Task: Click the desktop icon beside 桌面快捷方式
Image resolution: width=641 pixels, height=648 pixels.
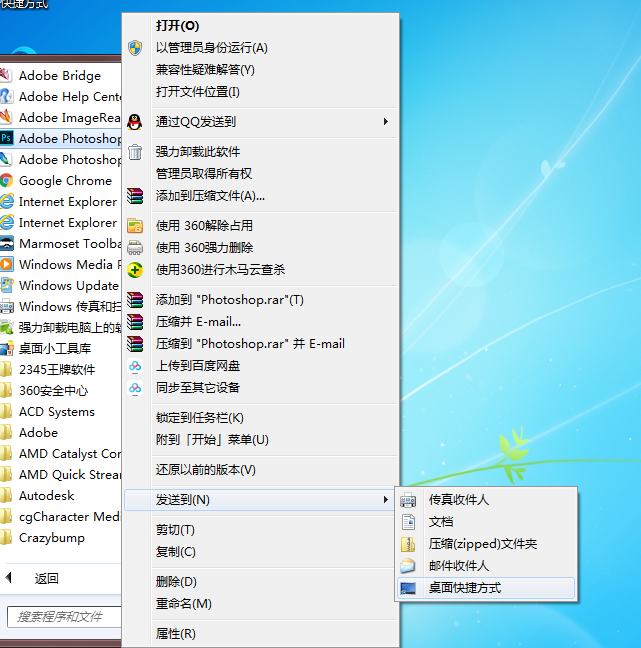Action: pos(408,588)
